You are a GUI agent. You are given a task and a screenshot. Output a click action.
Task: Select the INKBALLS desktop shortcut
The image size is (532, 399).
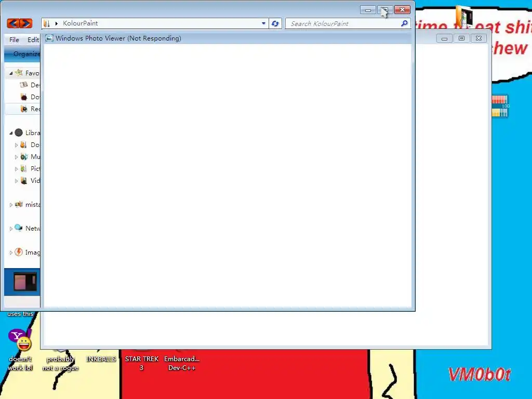[101, 359]
